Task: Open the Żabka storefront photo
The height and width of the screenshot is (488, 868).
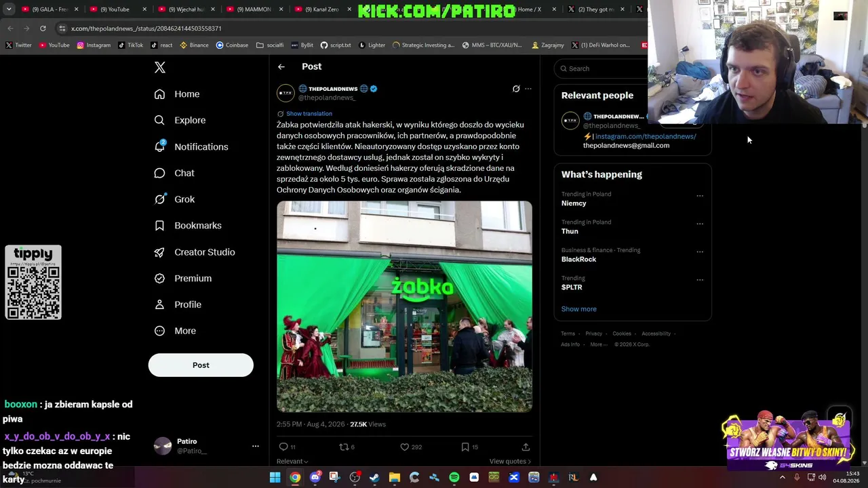Action: click(404, 306)
